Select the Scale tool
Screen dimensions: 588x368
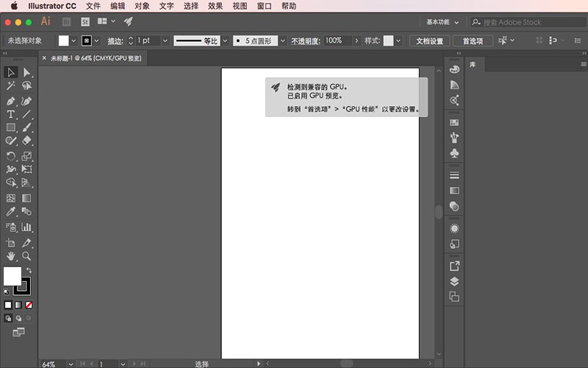point(26,156)
